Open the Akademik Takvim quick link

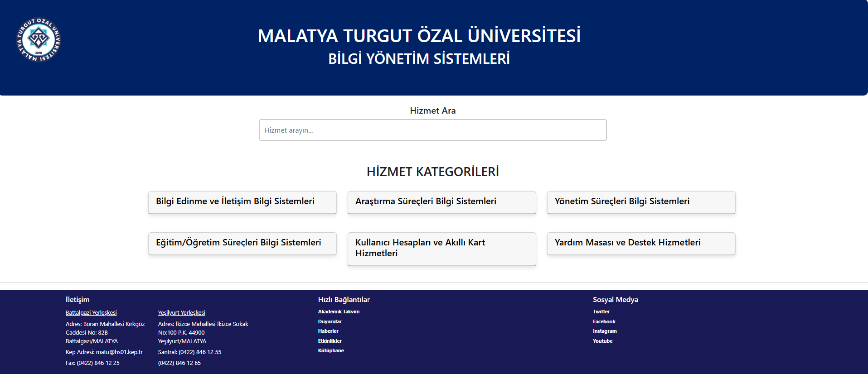tap(339, 312)
